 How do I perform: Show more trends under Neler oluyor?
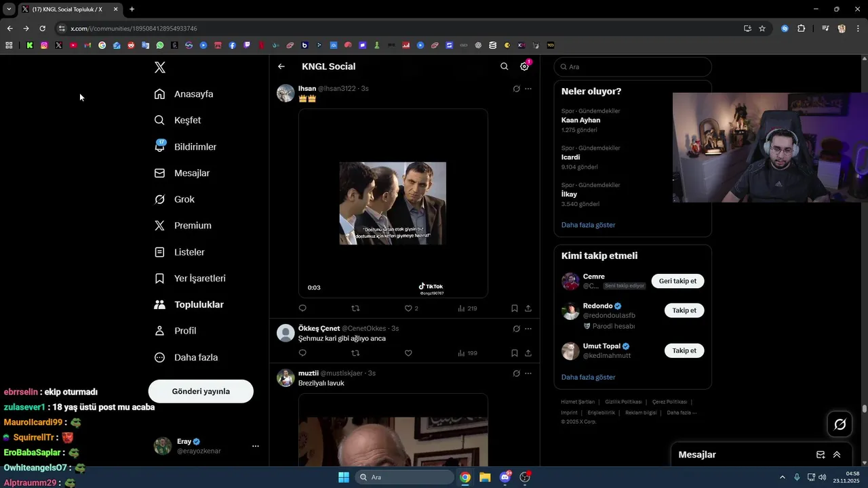click(588, 225)
